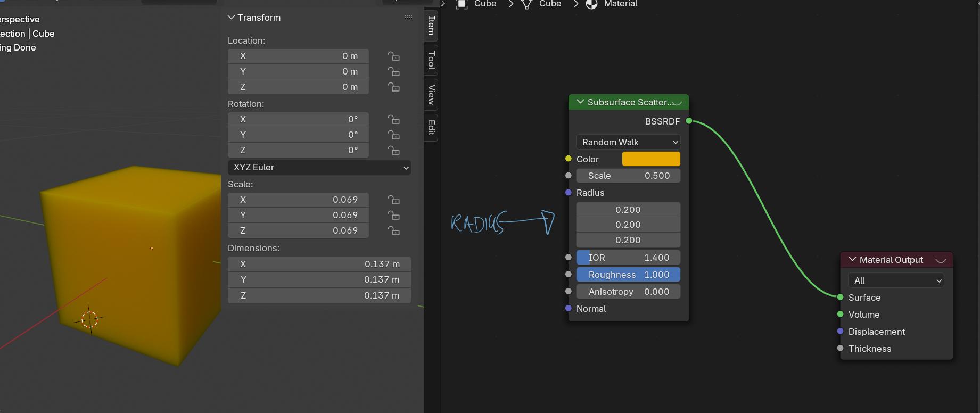Viewport: 980px width, 413px height.
Task: Open the yellow Color swatch picker
Action: (651, 159)
